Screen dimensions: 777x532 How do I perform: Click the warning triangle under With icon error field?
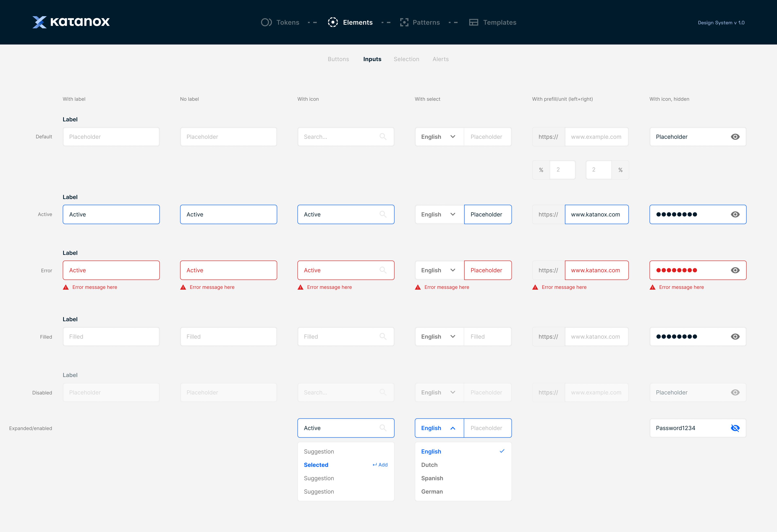[x=300, y=287]
